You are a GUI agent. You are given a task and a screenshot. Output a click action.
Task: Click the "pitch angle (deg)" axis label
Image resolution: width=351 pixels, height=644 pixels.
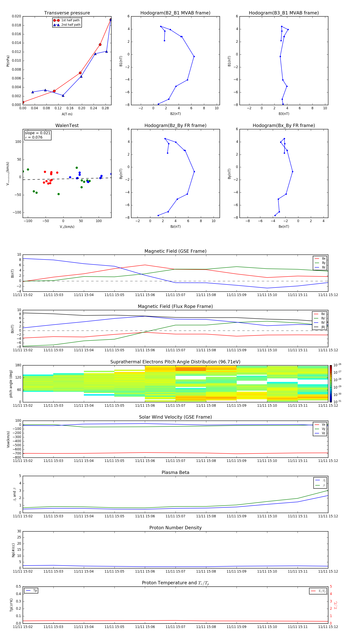[x=11, y=383]
